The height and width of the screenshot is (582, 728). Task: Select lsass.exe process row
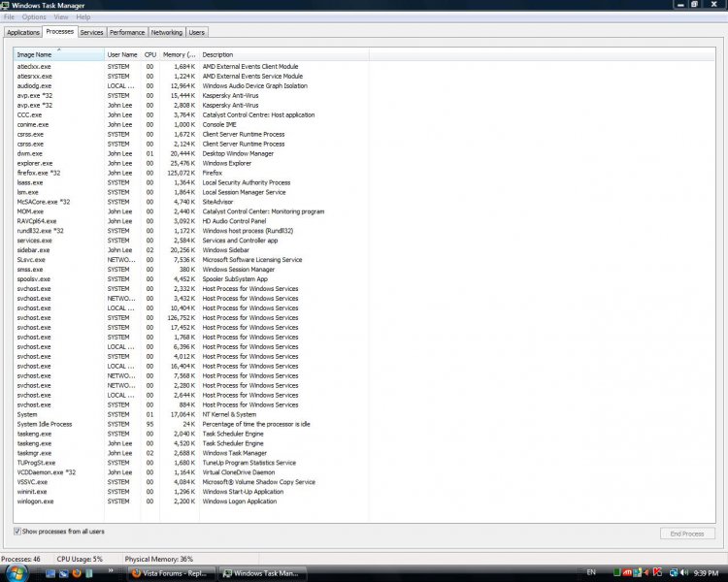click(191, 182)
